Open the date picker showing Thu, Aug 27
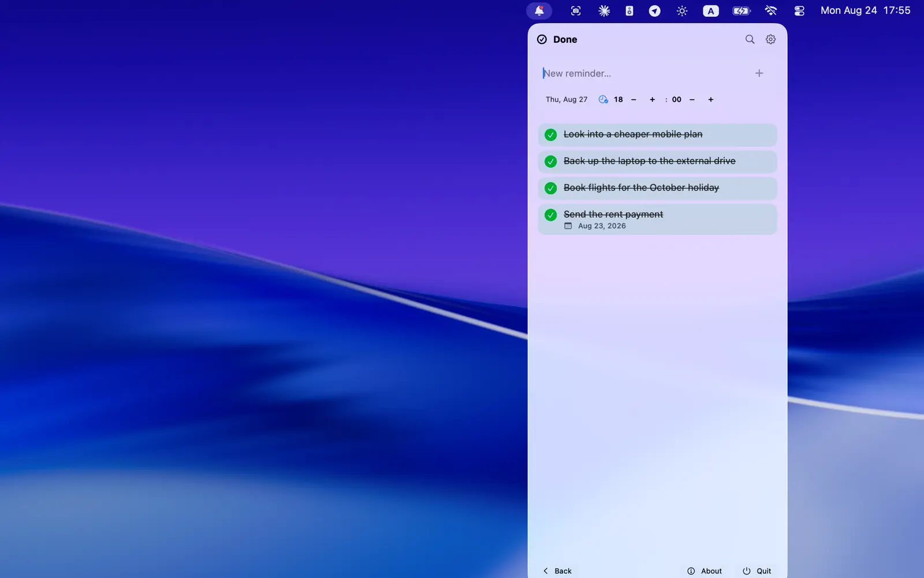 pyautogui.click(x=567, y=99)
